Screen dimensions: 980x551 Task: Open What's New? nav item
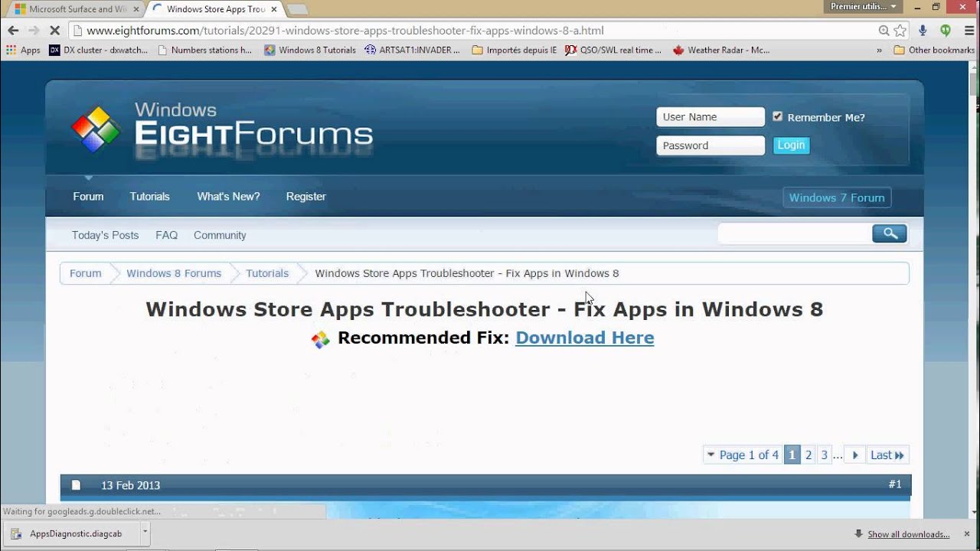point(228,197)
